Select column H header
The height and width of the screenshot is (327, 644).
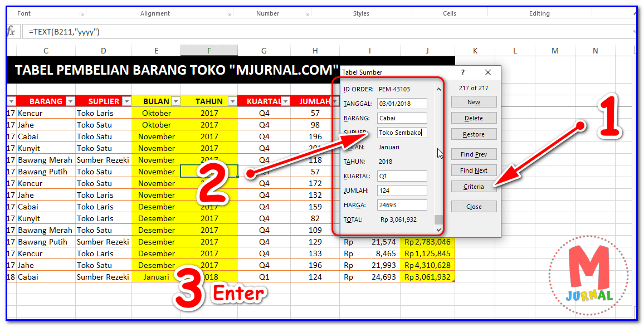pyautogui.click(x=315, y=51)
